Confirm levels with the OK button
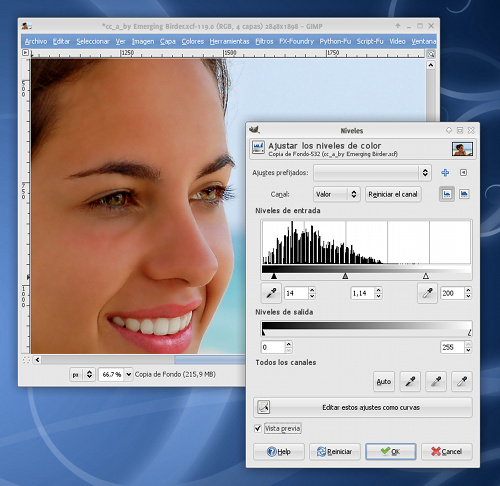 [391, 452]
